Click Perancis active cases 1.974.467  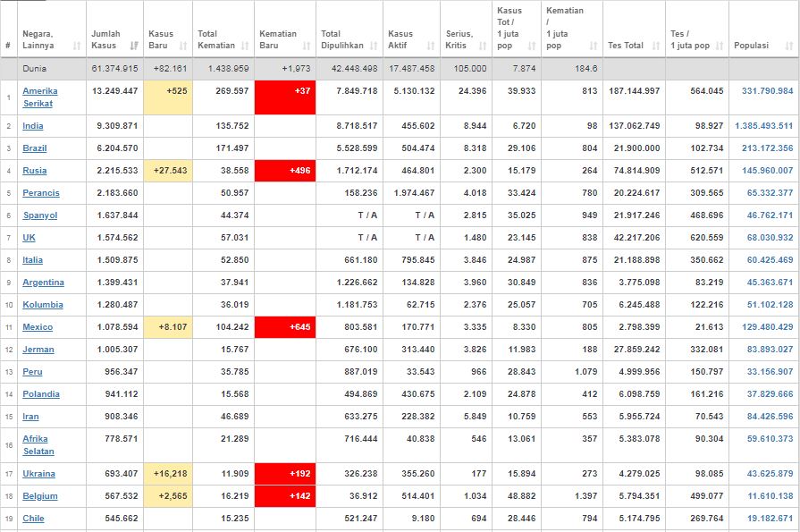point(414,193)
